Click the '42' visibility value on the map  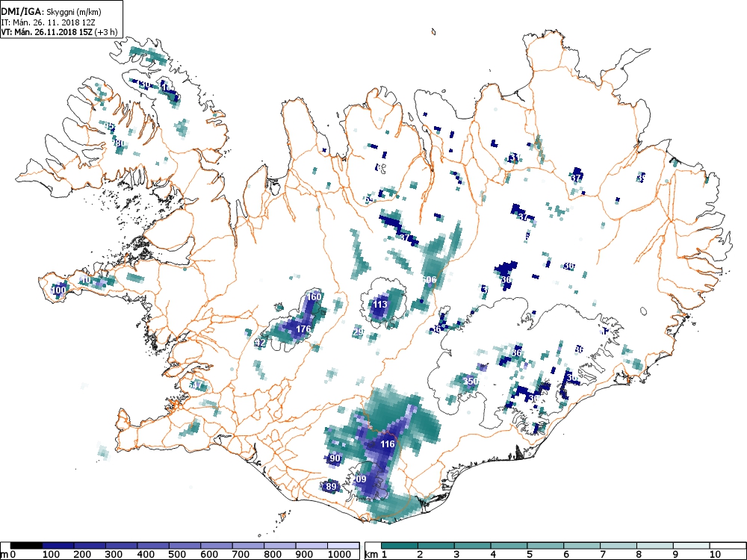pos(260,343)
